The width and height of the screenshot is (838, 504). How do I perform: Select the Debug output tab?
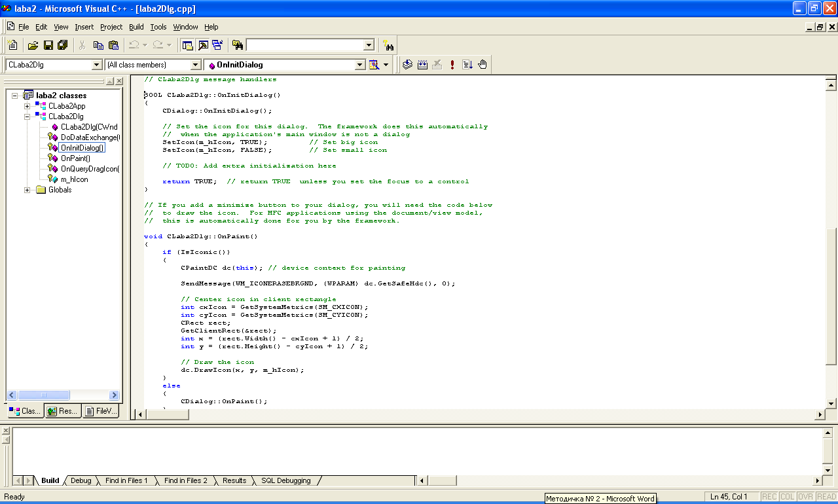[x=81, y=480]
